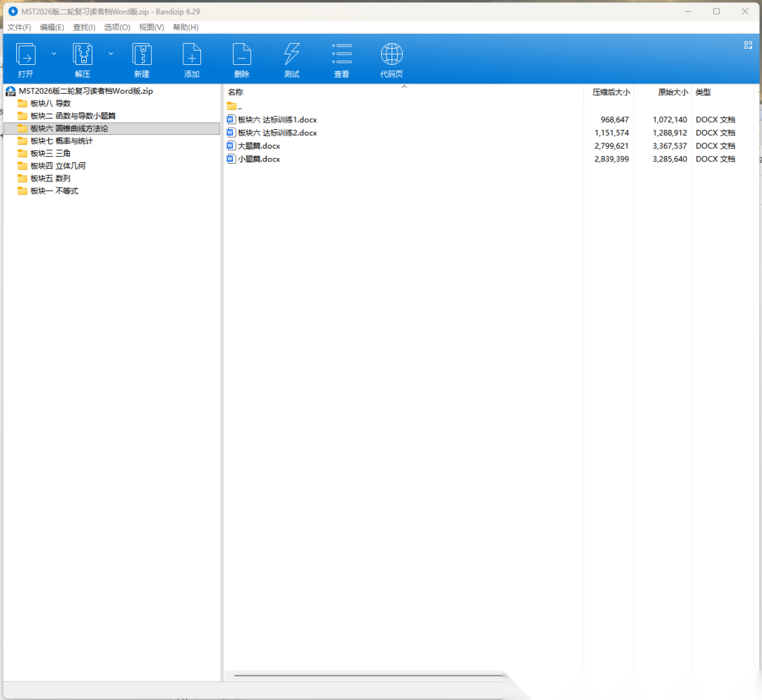Click the Test (测试) archive icon
Viewport: 762px width, 700px height.
291,55
